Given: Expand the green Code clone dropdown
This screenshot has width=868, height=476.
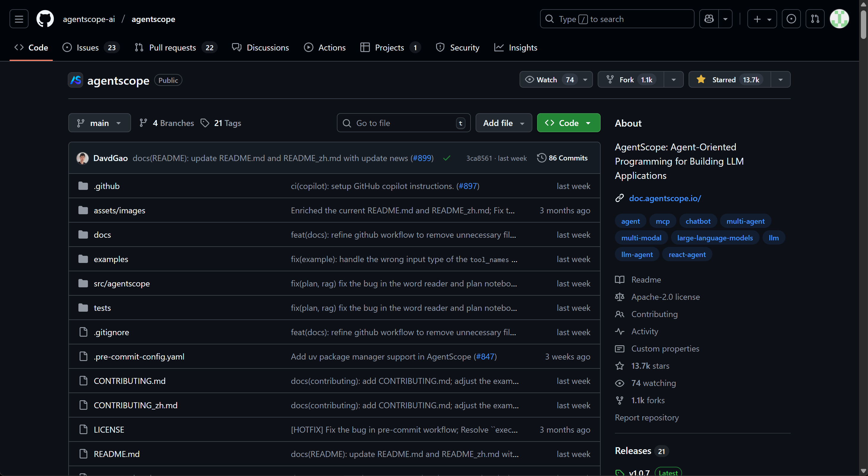Looking at the screenshot, I should pos(569,123).
